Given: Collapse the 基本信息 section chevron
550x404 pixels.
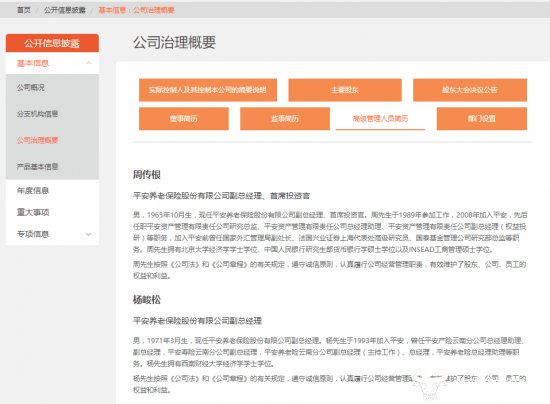Looking at the screenshot, I should [x=88, y=63].
